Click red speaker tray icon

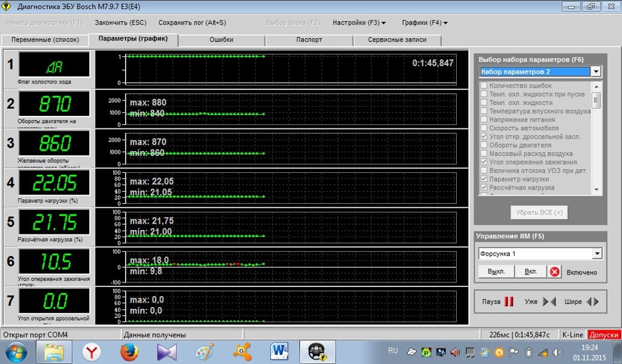pyautogui.click(x=455, y=352)
